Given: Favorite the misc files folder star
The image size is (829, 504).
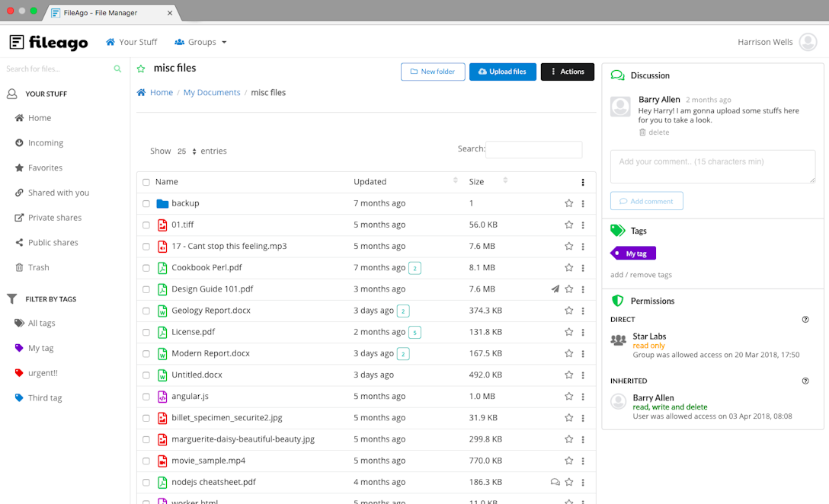Looking at the screenshot, I should 141,69.
